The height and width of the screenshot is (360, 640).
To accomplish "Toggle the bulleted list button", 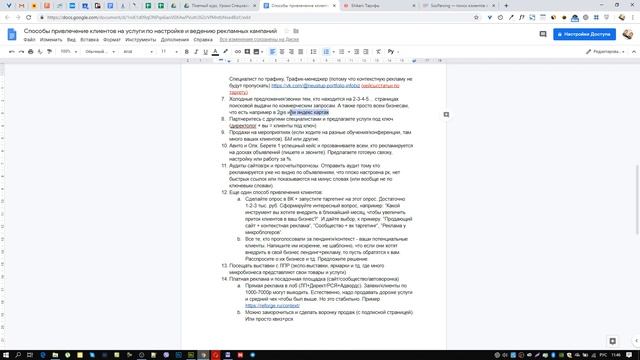I will tap(342, 52).
